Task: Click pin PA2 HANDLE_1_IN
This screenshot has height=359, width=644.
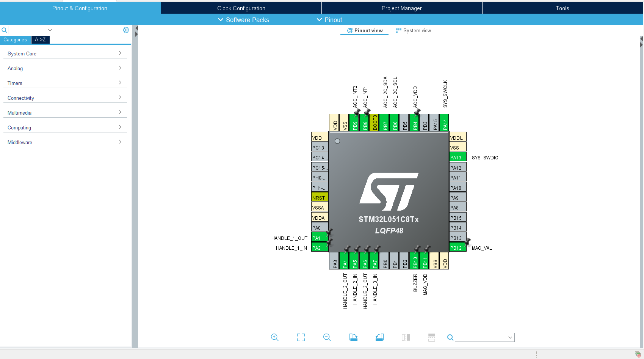Action: (320, 247)
